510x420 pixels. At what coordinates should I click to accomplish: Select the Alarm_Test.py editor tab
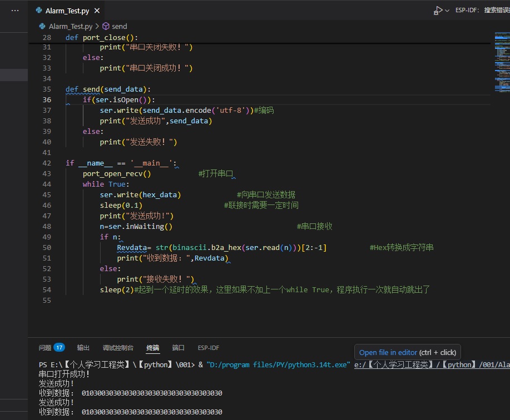pyautogui.click(x=67, y=11)
